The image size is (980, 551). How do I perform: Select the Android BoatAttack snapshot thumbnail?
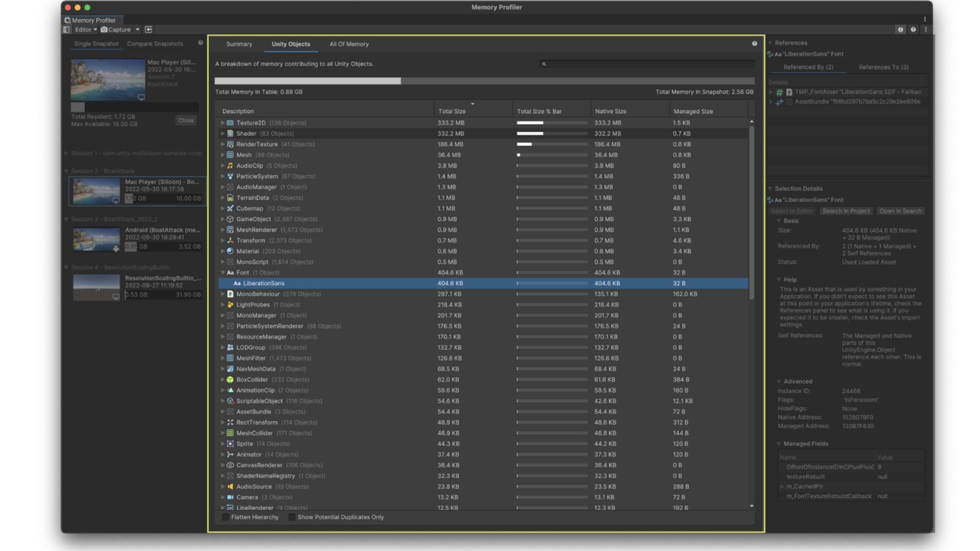pyautogui.click(x=96, y=238)
